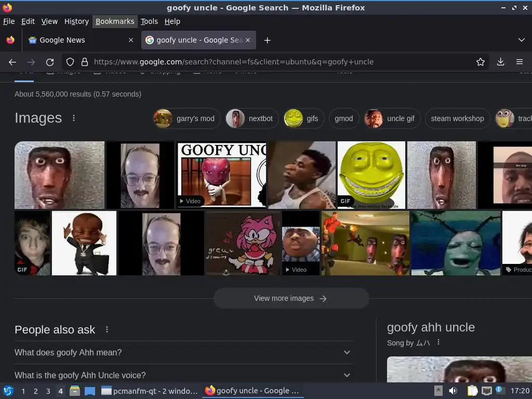List all tabs dropdown arrow
This screenshot has width=532, height=399.
click(522, 40)
